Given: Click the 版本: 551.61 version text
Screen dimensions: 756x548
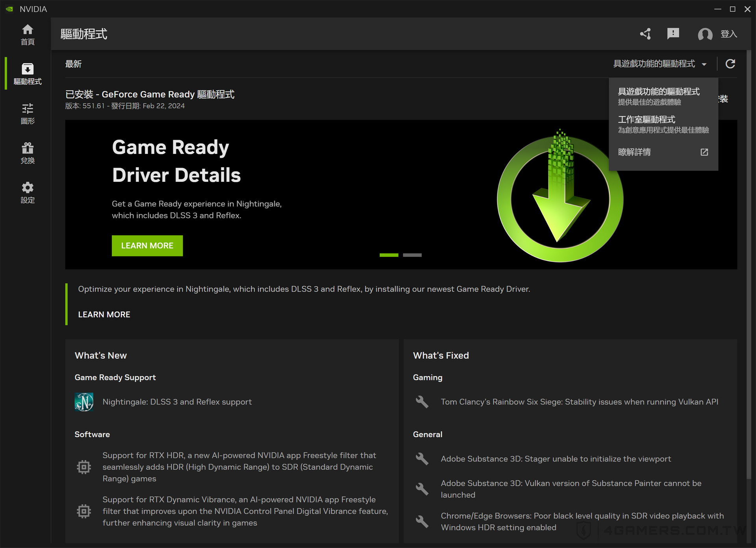Looking at the screenshot, I should (125, 106).
